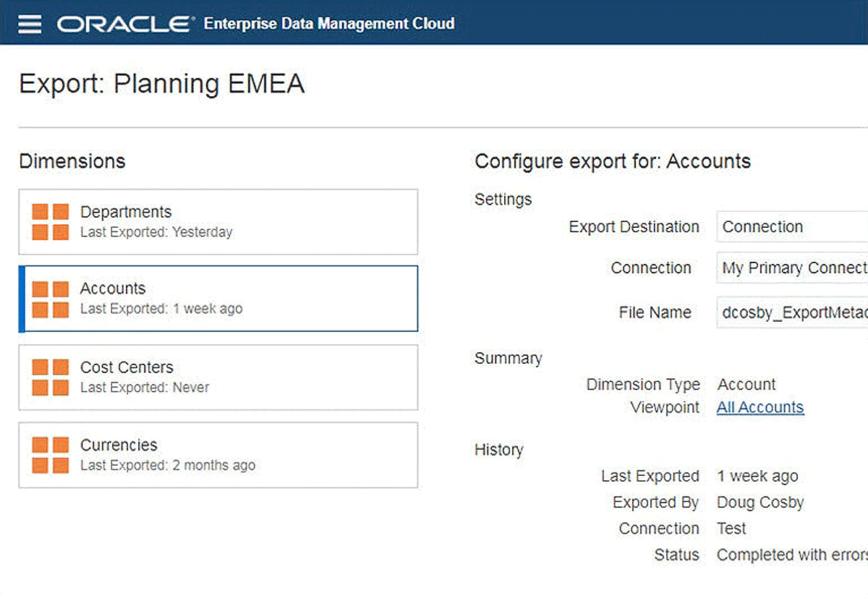Click the orange grid icon for Departments
868x598 pixels.
click(51, 221)
